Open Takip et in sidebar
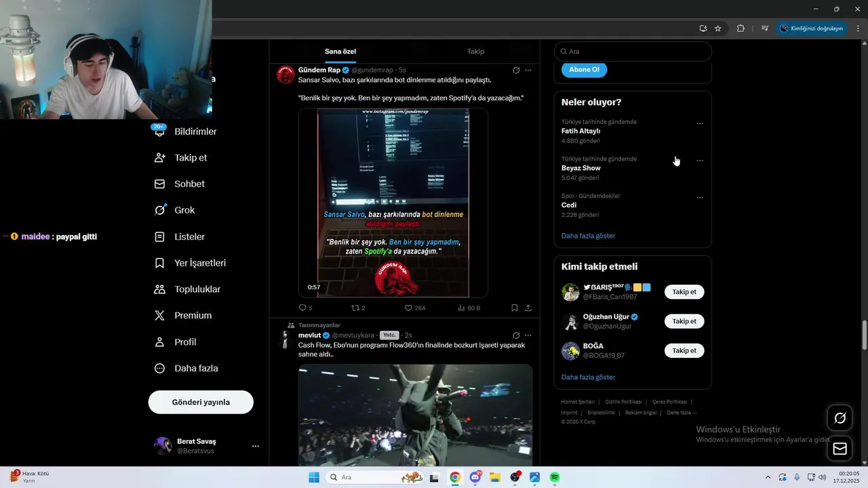The width and height of the screenshot is (868, 488). coord(181,157)
